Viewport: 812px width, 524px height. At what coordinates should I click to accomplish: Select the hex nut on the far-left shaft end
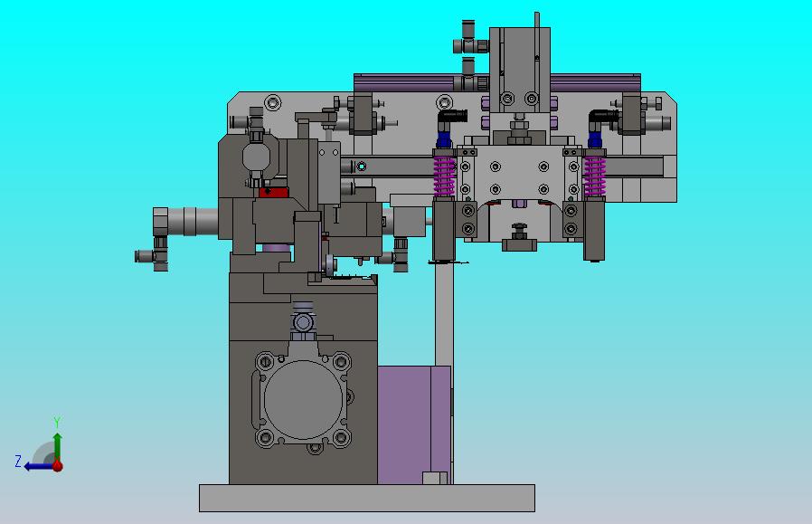pos(160,222)
